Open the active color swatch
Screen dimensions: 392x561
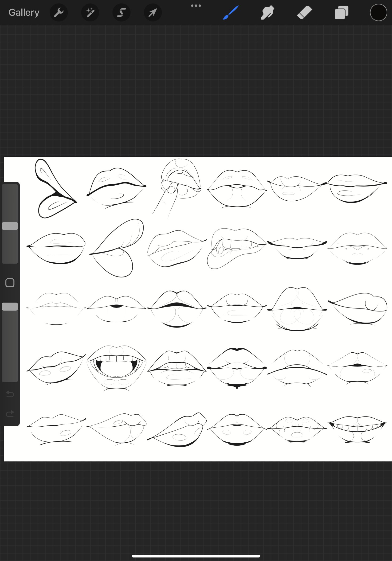pyautogui.click(x=378, y=12)
